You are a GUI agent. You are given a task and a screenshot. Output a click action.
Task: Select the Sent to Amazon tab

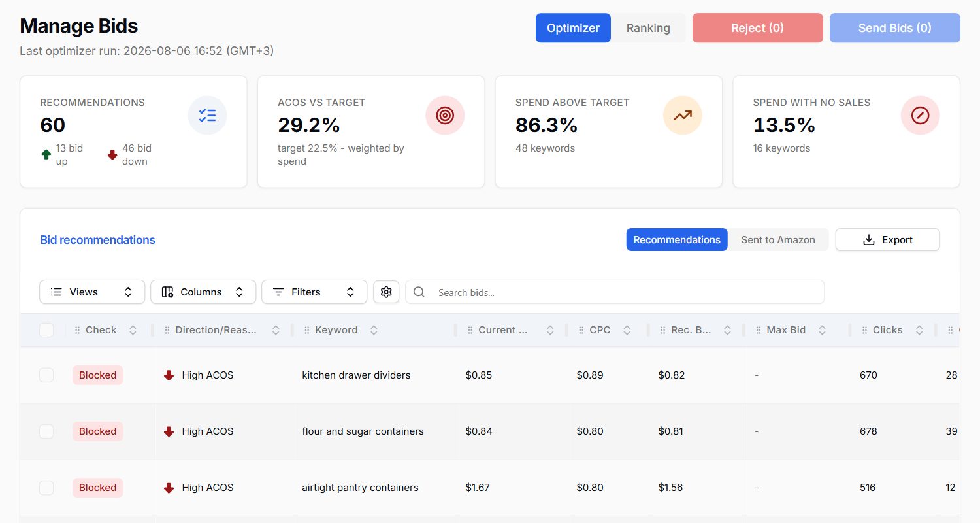click(778, 240)
